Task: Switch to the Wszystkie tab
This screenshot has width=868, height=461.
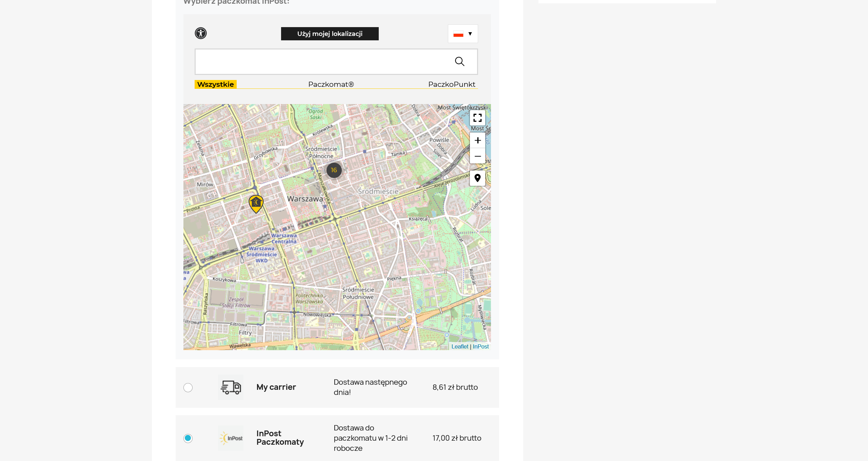Action: point(215,84)
